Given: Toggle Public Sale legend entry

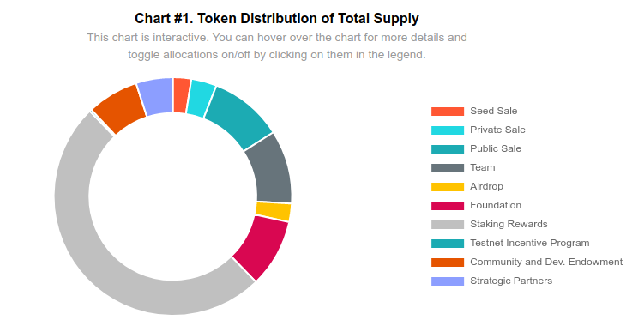Looking at the screenshot, I should tap(476, 148).
